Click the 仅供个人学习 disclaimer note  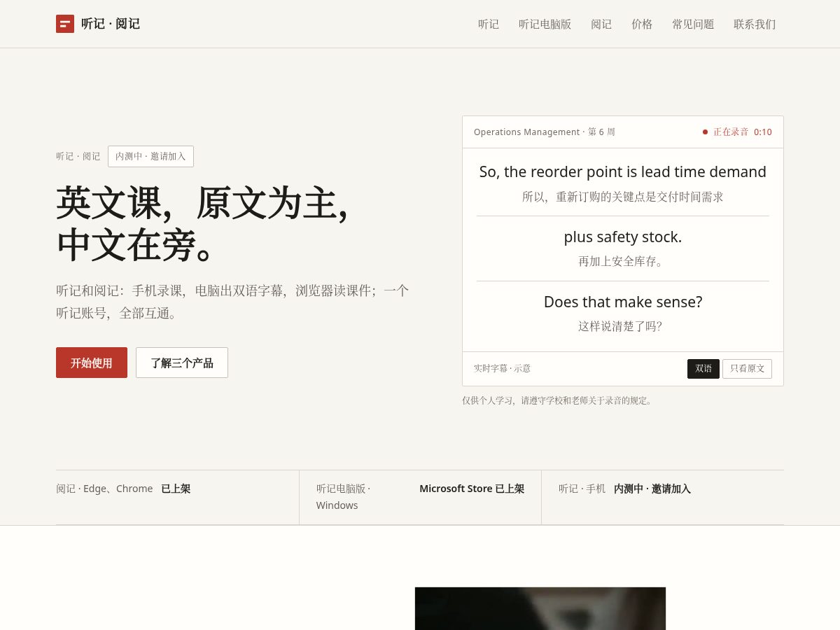(559, 400)
